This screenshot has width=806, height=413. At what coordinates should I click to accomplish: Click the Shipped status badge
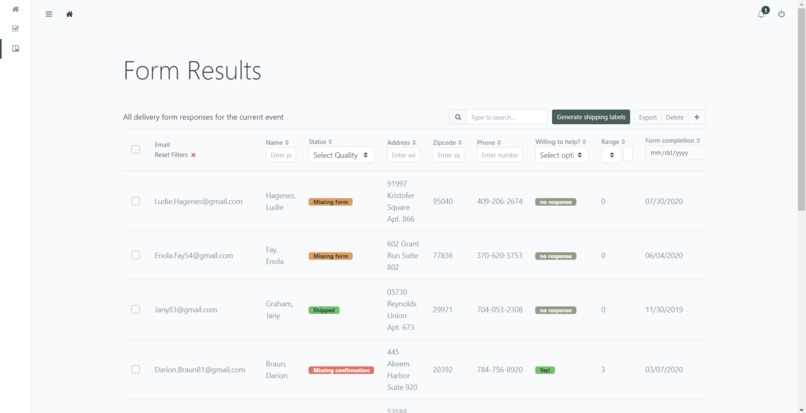(324, 310)
